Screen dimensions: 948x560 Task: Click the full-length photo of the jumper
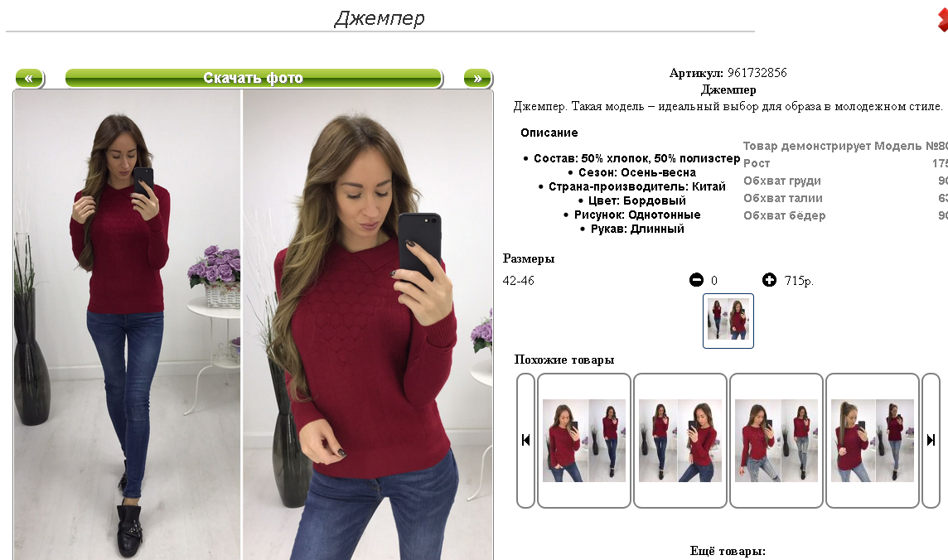click(x=127, y=325)
